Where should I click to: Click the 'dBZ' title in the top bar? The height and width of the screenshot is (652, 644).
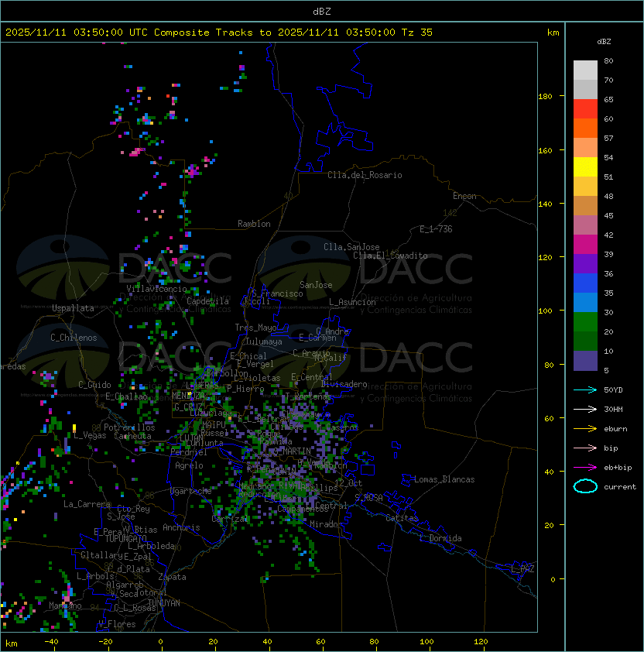point(322,11)
